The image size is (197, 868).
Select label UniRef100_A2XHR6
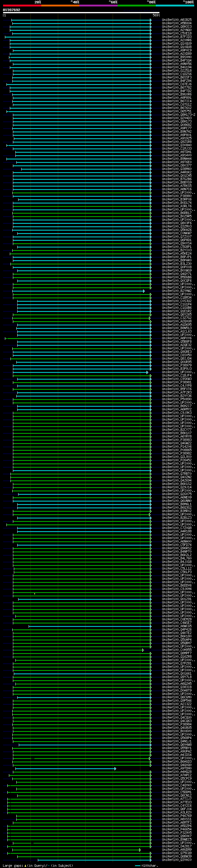tap(177, 40)
